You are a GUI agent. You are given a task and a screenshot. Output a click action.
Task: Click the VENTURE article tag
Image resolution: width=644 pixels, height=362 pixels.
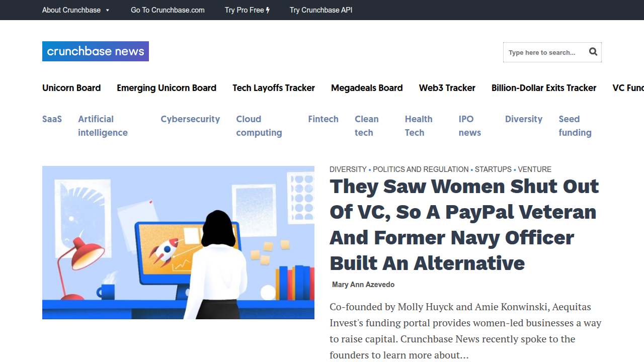click(534, 169)
